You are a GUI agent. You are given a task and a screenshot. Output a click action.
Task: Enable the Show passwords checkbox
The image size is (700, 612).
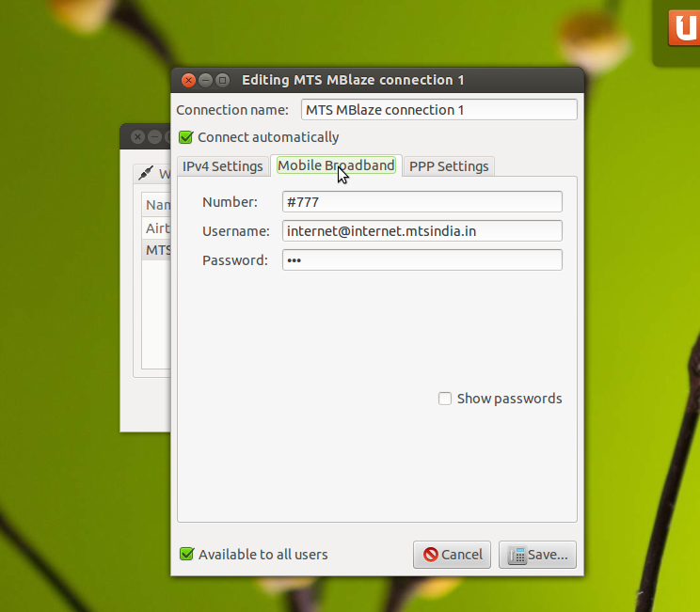point(445,399)
